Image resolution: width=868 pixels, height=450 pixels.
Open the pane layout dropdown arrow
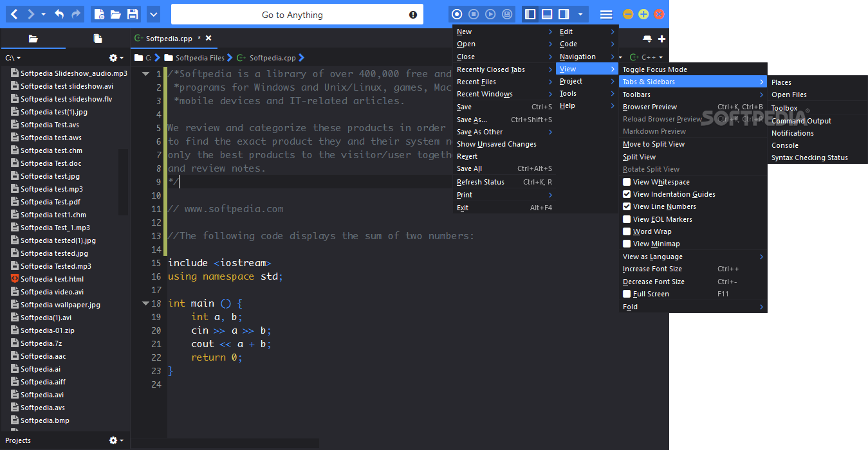pos(580,14)
